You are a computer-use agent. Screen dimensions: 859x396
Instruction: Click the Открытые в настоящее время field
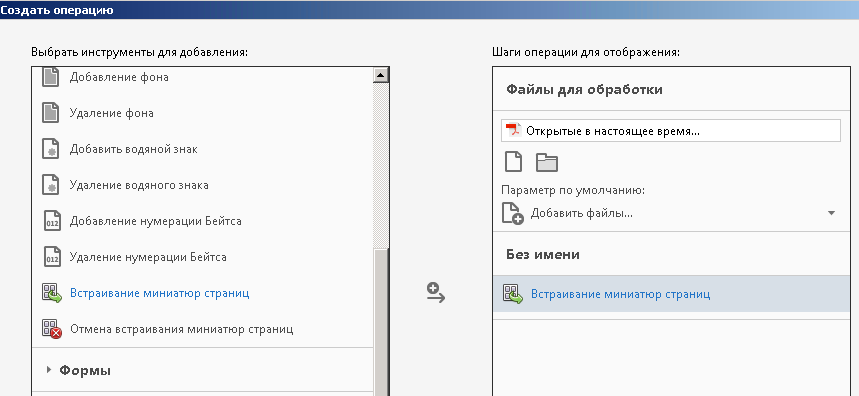coord(671,131)
